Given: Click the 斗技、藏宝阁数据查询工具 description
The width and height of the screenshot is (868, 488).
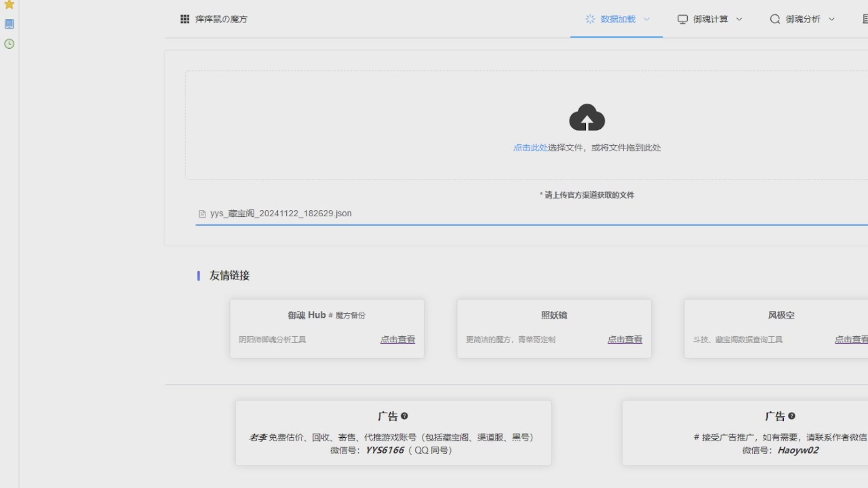Looking at the screenshot, I should pos(738,340).
